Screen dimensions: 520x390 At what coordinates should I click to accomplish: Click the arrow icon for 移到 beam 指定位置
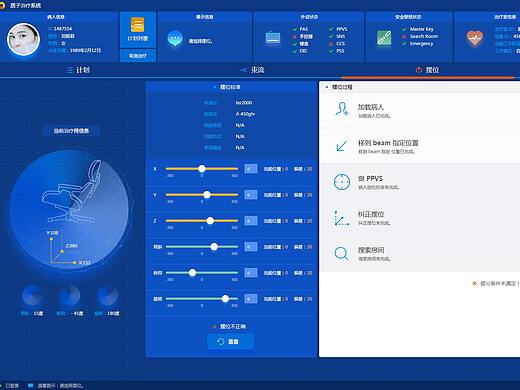[x=342, y=146]
